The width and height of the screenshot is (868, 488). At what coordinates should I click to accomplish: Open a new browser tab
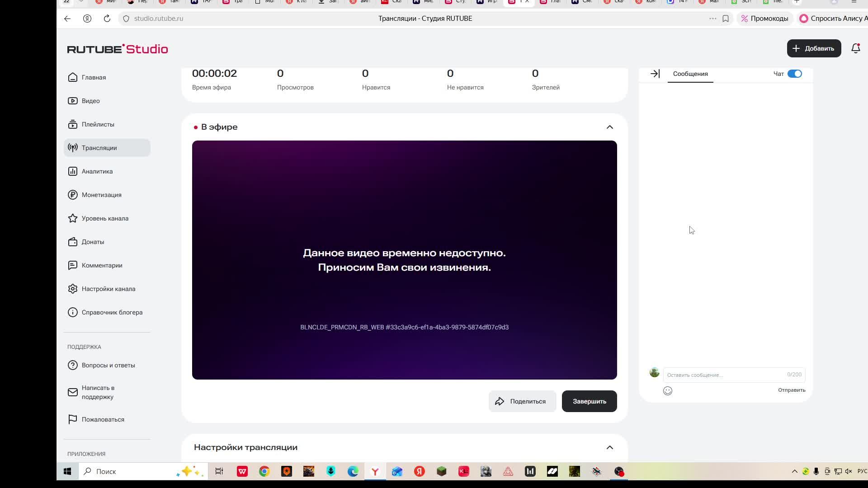(x=797, y=2)
